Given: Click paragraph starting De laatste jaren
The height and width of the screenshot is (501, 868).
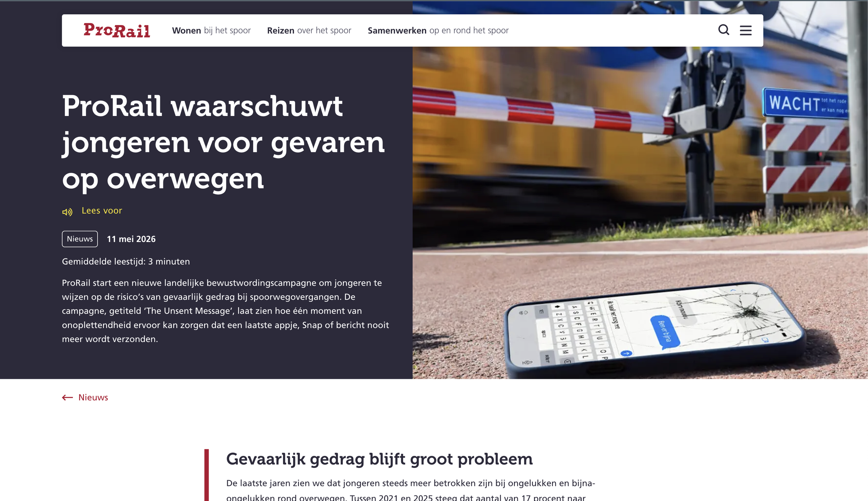Looking at the screenshot, I should click(x=411, y=490).
